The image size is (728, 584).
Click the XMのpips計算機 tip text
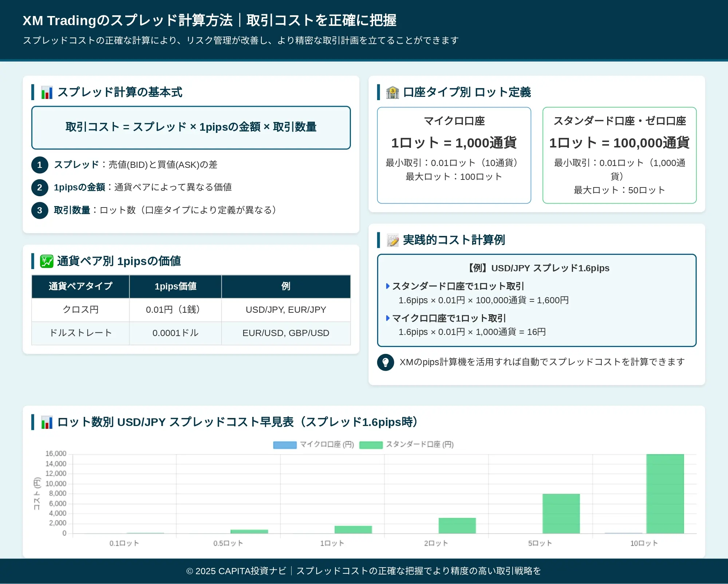point(542,362)
